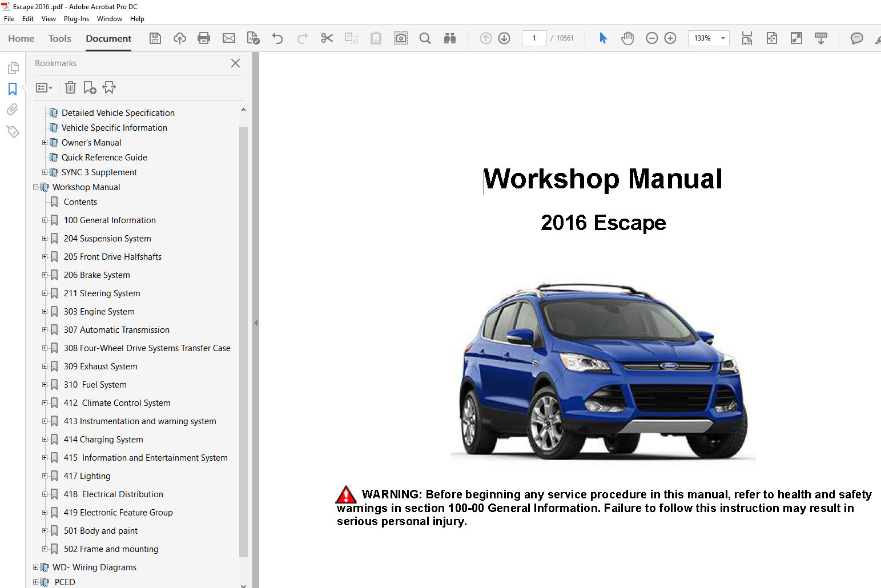
Task: Open the Quick Reference Guide bookmark
Action: [104, 158]
